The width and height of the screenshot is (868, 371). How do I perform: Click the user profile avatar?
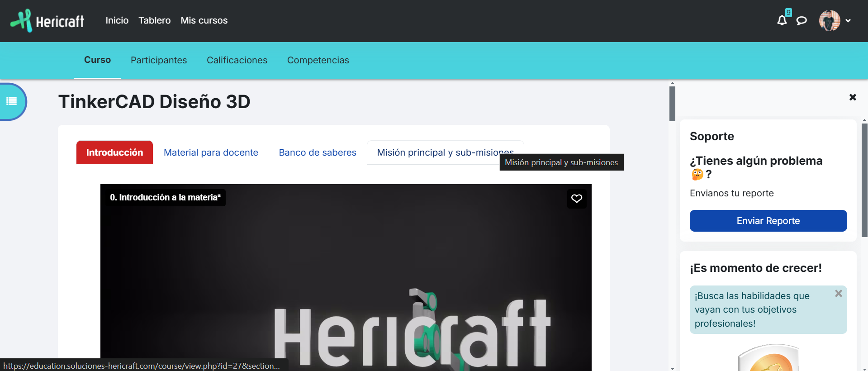pyautogui.click(x=829, y=21)
